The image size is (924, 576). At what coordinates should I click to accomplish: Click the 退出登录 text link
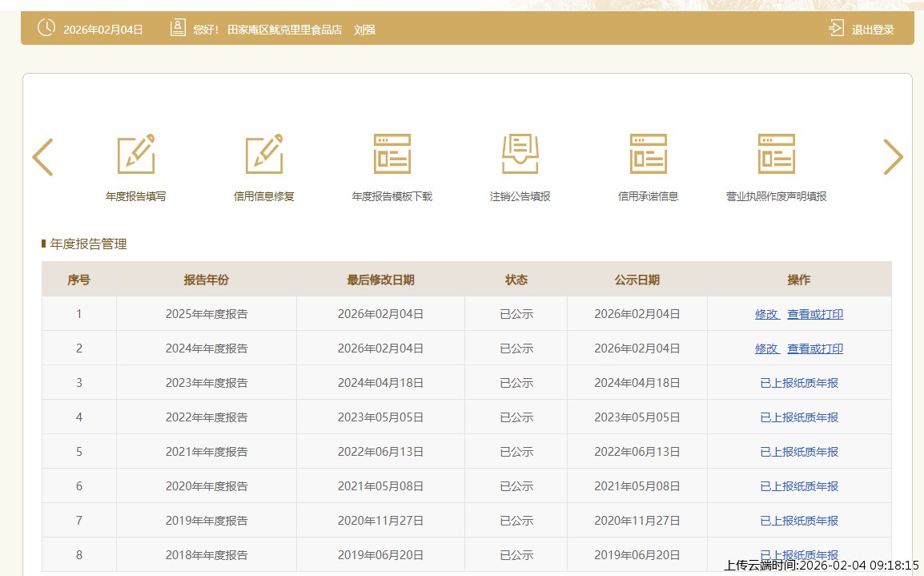873,30
